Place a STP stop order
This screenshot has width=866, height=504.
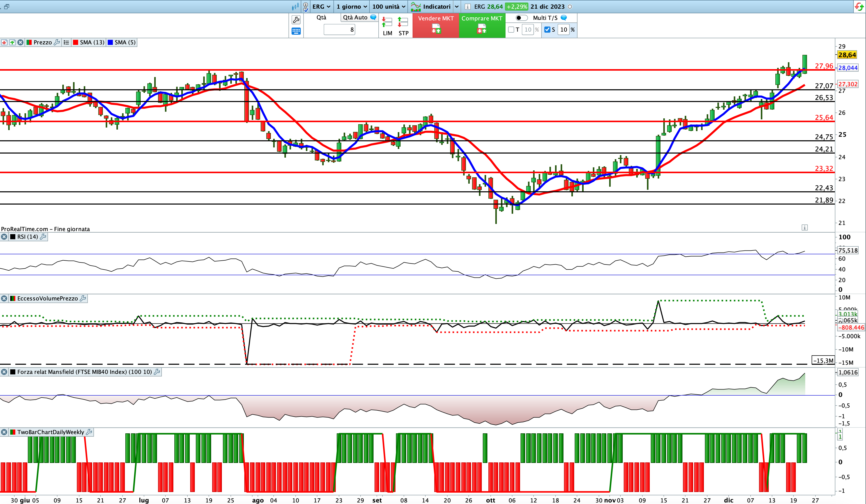coord(403,27)
